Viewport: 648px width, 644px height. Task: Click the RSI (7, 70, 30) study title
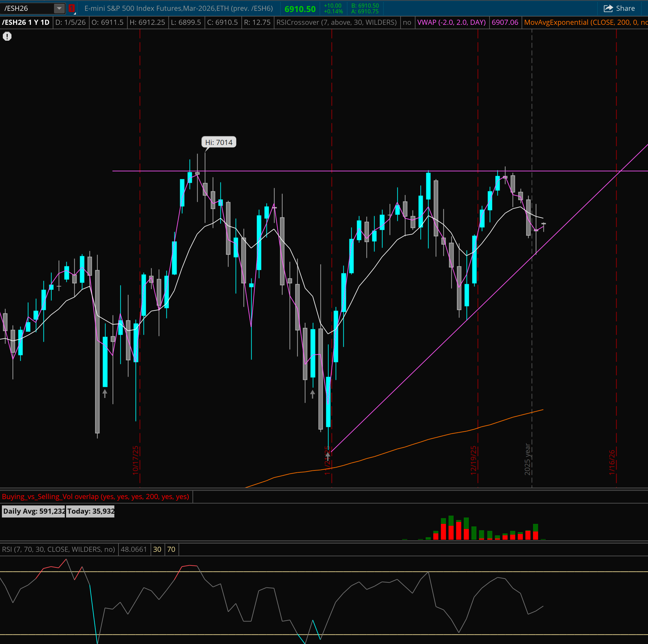click(x=58, y=549)
